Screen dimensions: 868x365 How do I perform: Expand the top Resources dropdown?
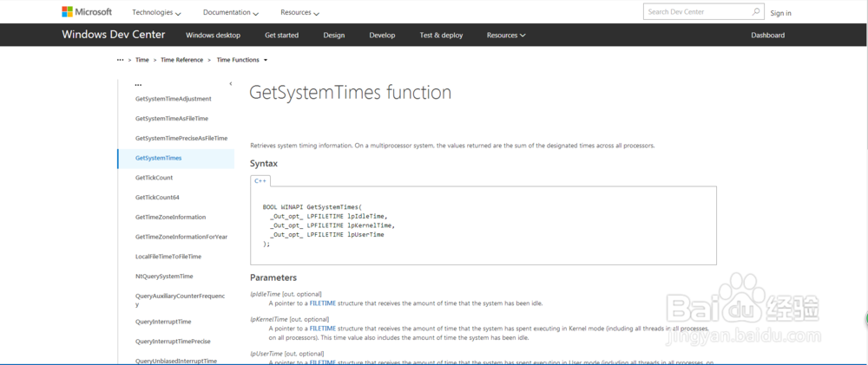click(299, 12)
